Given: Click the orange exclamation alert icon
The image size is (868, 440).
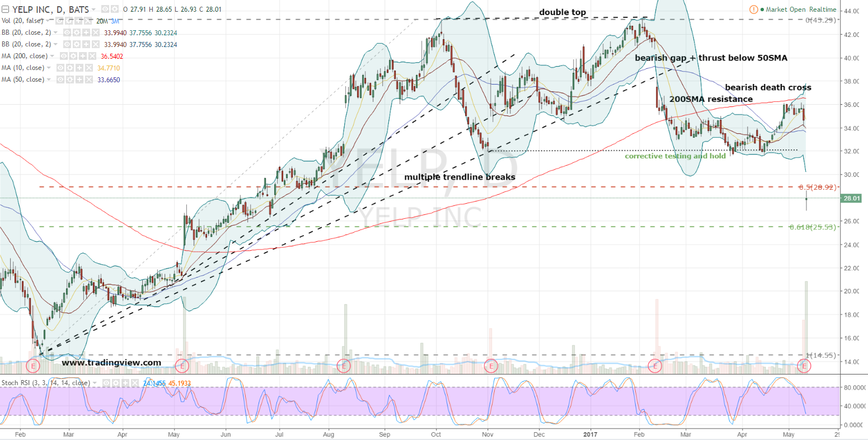Looking at the screenshot, I should tap(754, 10).
